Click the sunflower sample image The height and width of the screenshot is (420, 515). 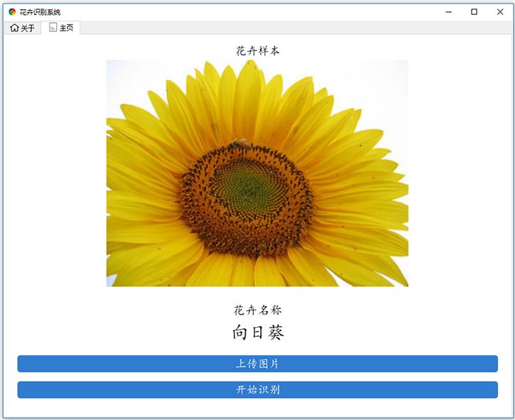[x=257, y=173]
